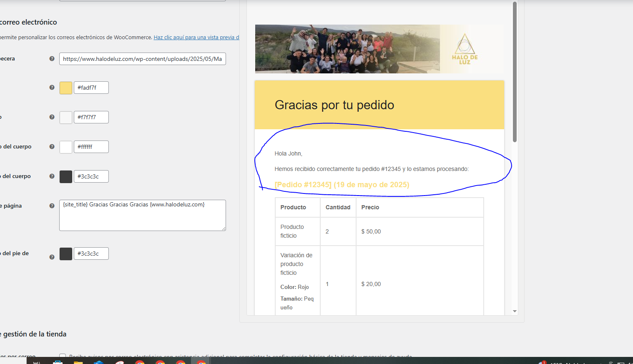
Task: Click the 'Hemos recibido correctamente tu pedido' line
Action: click(372, 169)
